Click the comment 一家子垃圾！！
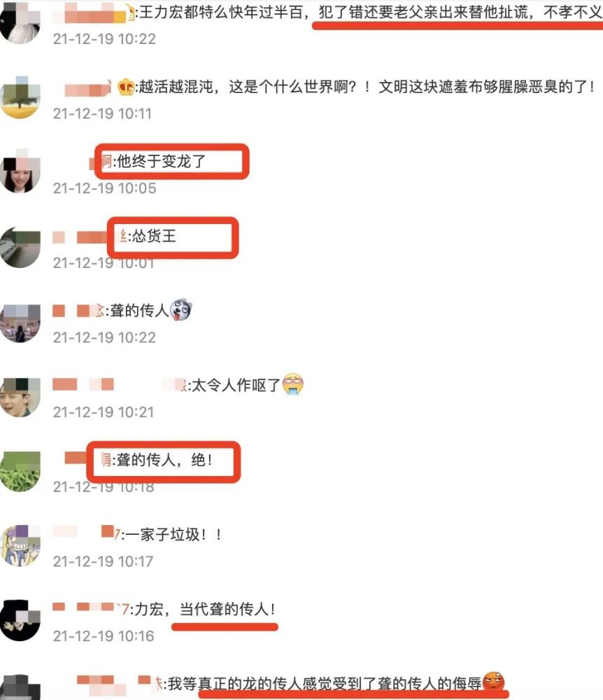The width and height of the screenshot is (603, 700). pyautogui.click(x=174, y=534)
